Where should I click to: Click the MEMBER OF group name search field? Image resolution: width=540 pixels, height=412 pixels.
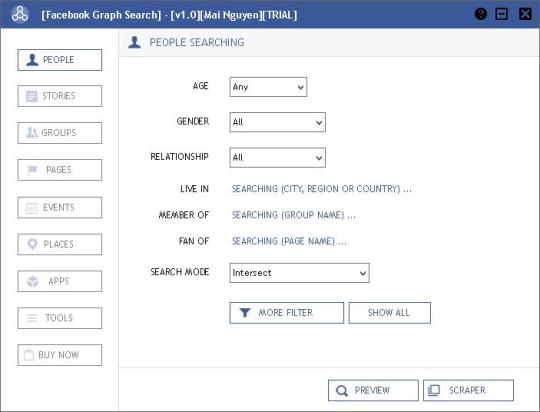click(x=294, y=215)
